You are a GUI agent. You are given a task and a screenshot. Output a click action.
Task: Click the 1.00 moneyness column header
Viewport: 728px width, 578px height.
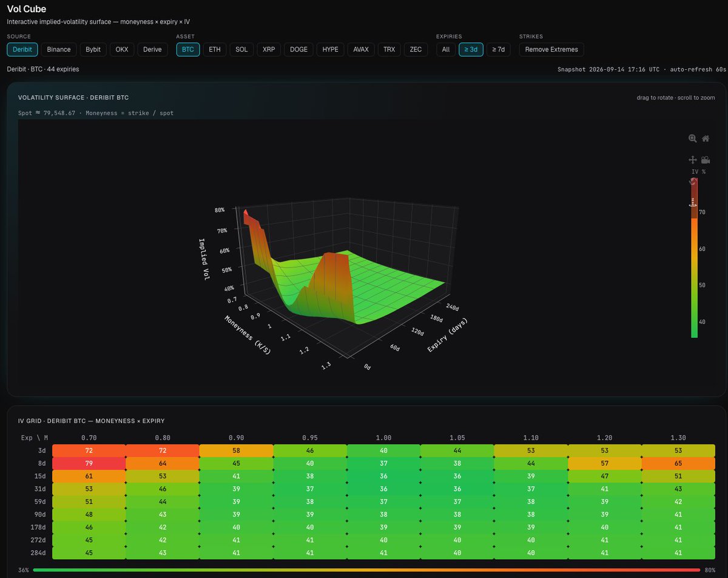(x=384, y=437)
